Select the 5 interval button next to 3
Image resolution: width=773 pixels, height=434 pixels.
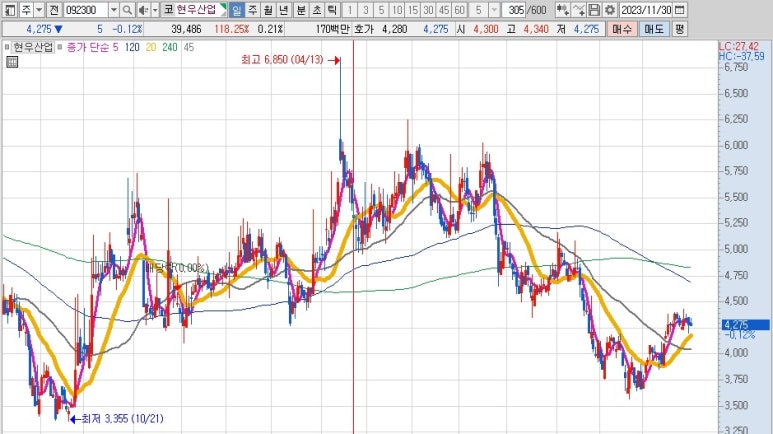381,9
